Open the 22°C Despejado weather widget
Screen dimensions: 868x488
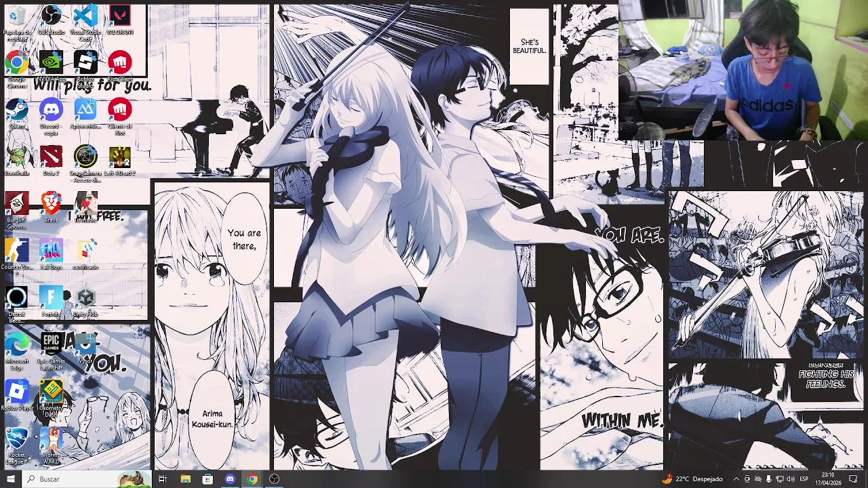coord(692,479)
